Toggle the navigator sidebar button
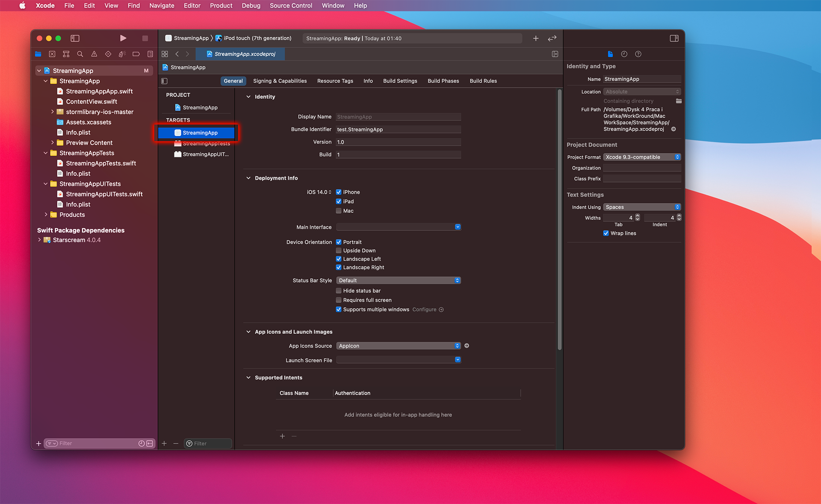Screen dimensions: 821x504 (75, 38)
